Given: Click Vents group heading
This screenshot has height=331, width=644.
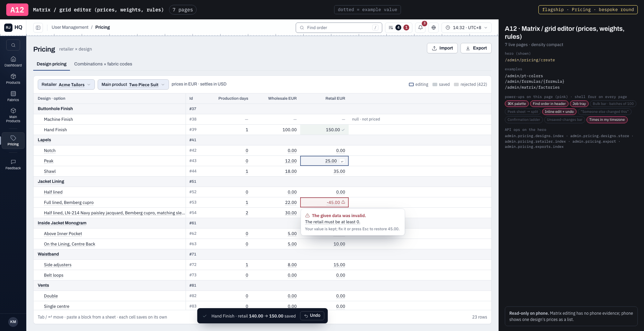Looking at the screenshot, I should (x=43, y=285).
